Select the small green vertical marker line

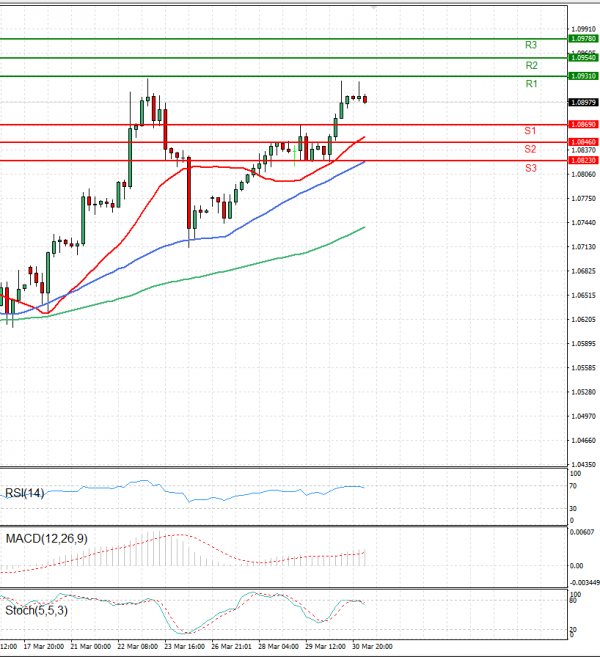pyautogui.click(x=295, y=156)
